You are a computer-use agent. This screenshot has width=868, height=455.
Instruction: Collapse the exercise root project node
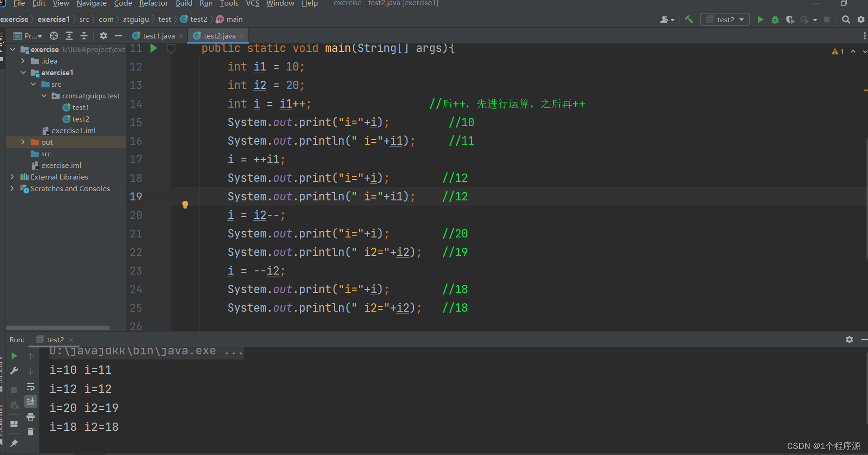coord(13,49)
